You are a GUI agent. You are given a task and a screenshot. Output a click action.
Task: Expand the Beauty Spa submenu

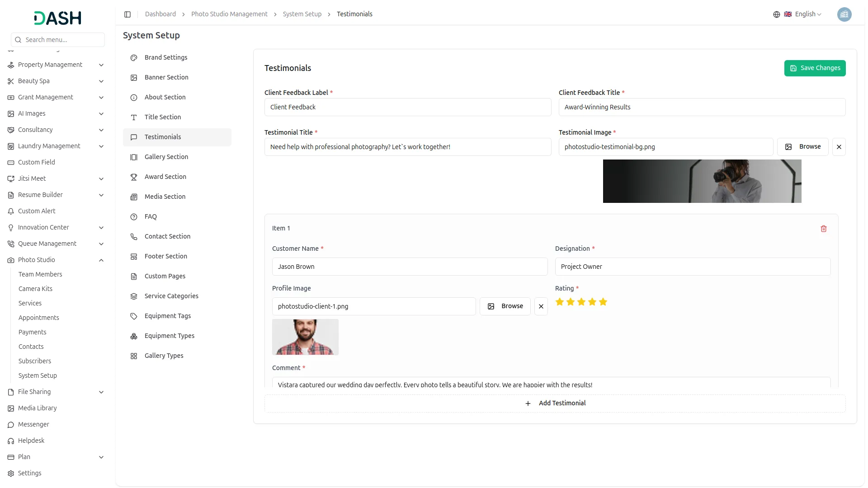101,81
